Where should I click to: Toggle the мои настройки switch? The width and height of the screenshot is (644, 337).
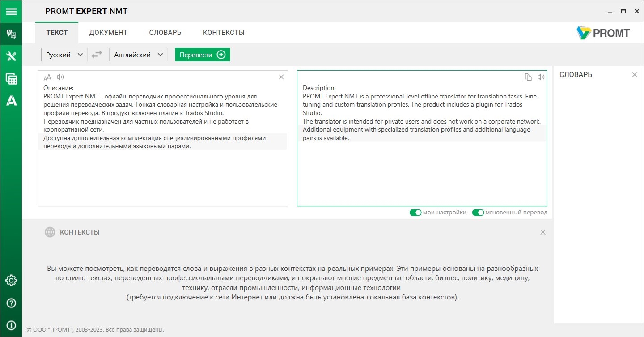[415, 213]
